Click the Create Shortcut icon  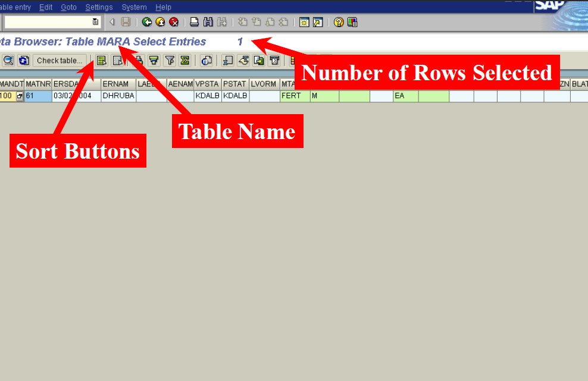pyautogui.click(x=318, y=22)
